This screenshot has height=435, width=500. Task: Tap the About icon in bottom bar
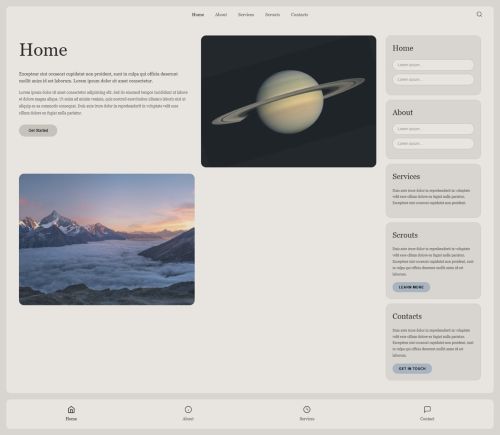[188, 409]
